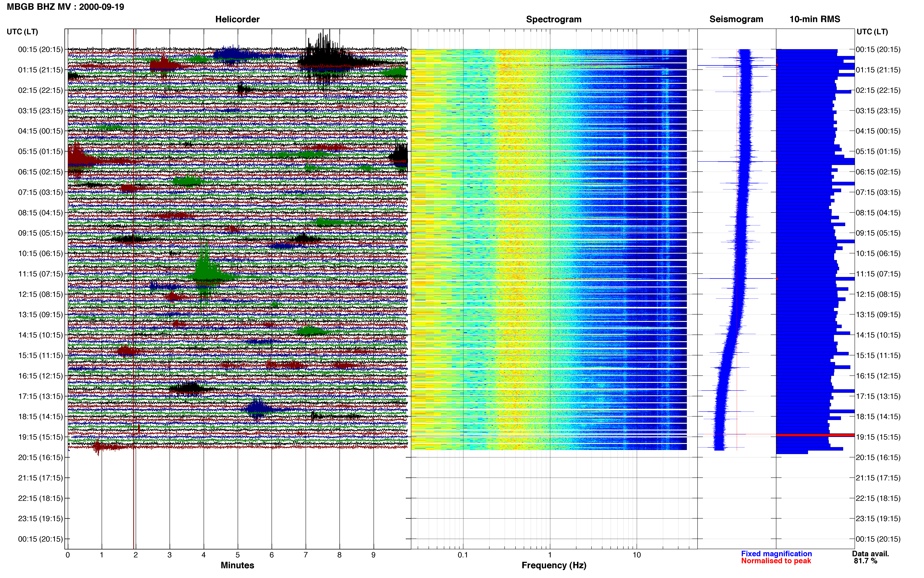Select the '10-min RMS' panel heading
Screen dimensions: 924x578
pos(815,19)
